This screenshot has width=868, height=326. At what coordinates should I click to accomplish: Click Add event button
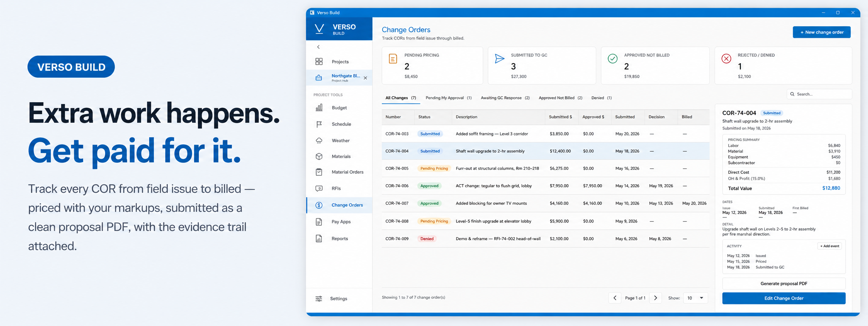(x=829, y=246)
